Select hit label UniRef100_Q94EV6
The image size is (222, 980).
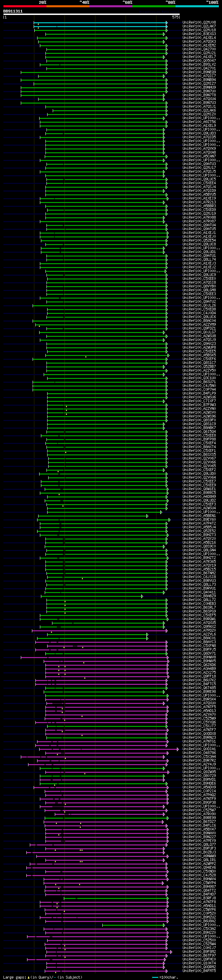tap(199, 867)
